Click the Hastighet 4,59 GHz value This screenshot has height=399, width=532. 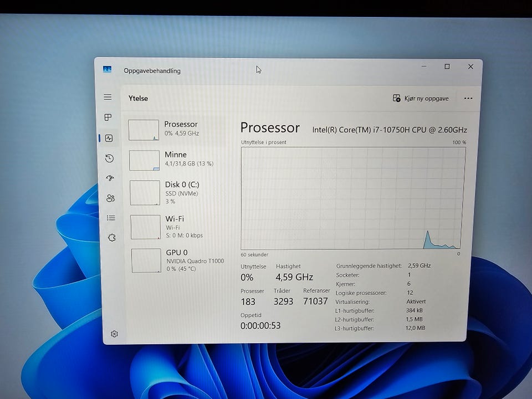click(294, 277)
